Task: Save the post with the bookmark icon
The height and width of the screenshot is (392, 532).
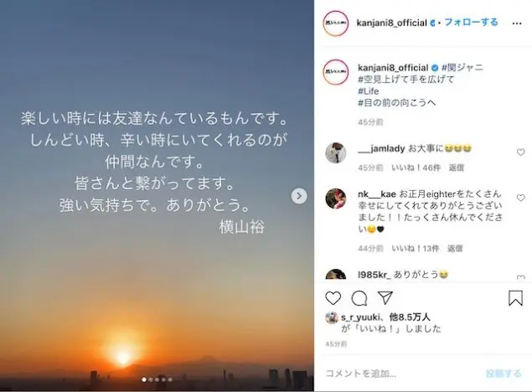Action: tap(515, 298)
